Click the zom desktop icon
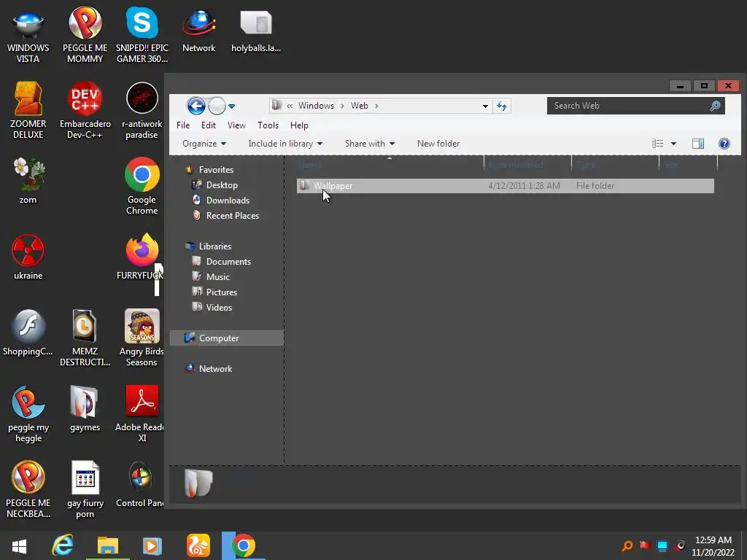This screenshot has height=560, width=747. tap(28, 181)
